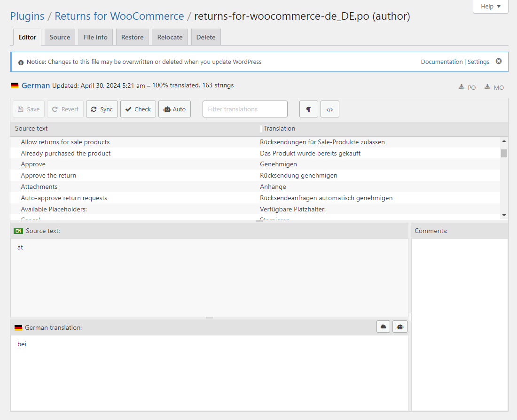The width and height of the screenshot is (517, 420).
Task: Toggle invisible characters pilcrow icon
Action: 308,109
